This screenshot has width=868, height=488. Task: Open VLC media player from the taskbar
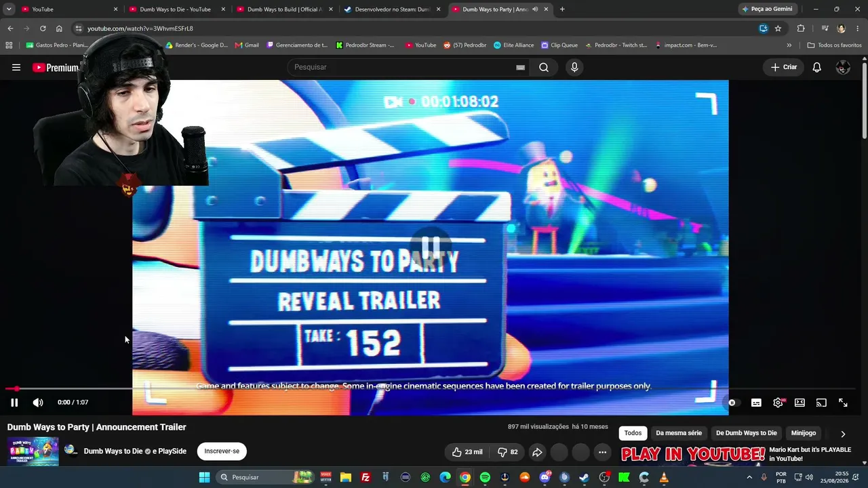click(x=664, y=477)
